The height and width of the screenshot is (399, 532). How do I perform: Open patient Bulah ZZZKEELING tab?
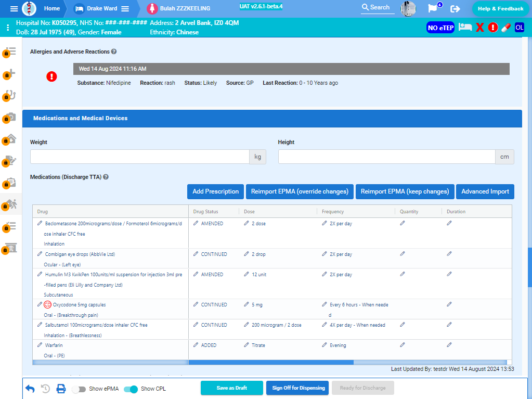click(x=185, y=8)
